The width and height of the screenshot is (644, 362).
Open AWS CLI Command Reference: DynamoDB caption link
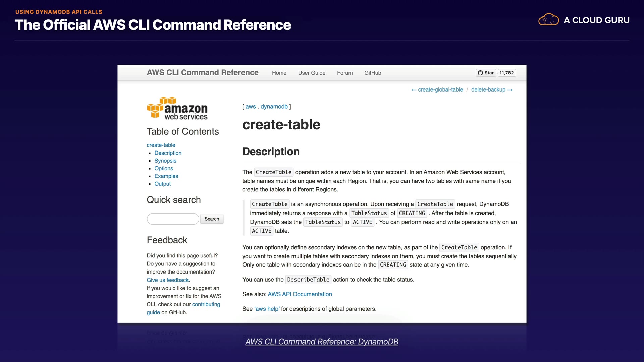point(322,342)
